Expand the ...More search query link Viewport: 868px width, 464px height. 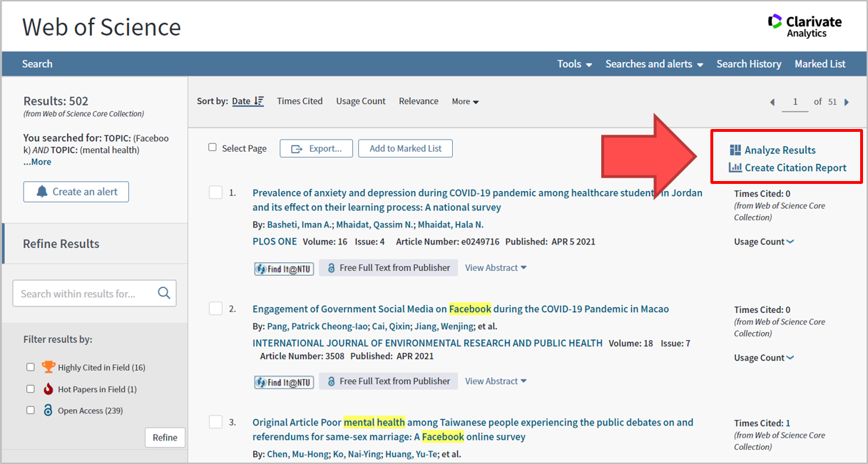(x=37, y=162)
